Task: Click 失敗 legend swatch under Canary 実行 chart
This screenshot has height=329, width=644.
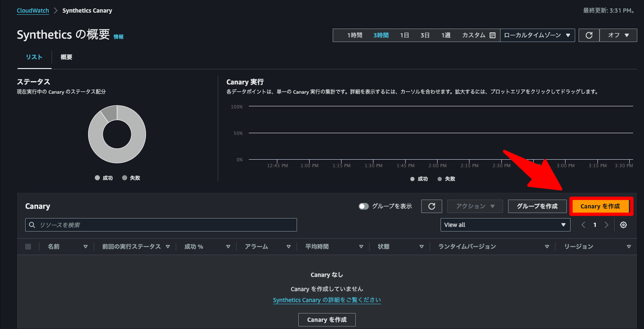Action: point(440,179)
